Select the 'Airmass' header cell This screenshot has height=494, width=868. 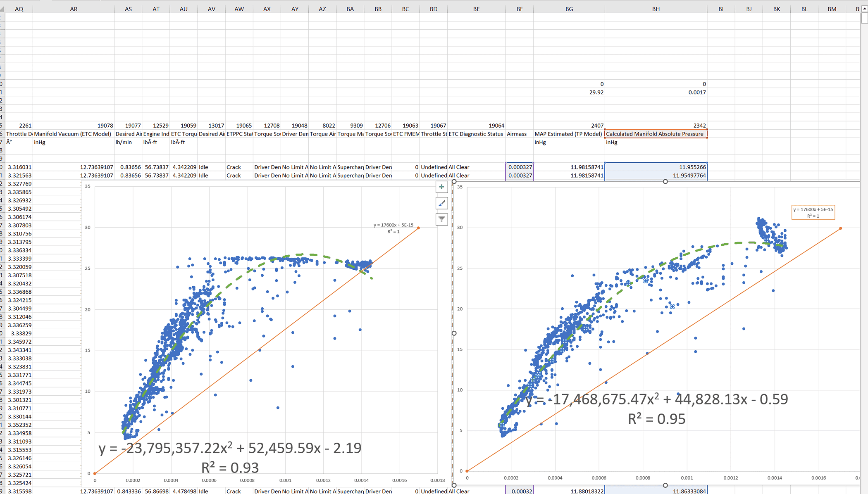520,134
